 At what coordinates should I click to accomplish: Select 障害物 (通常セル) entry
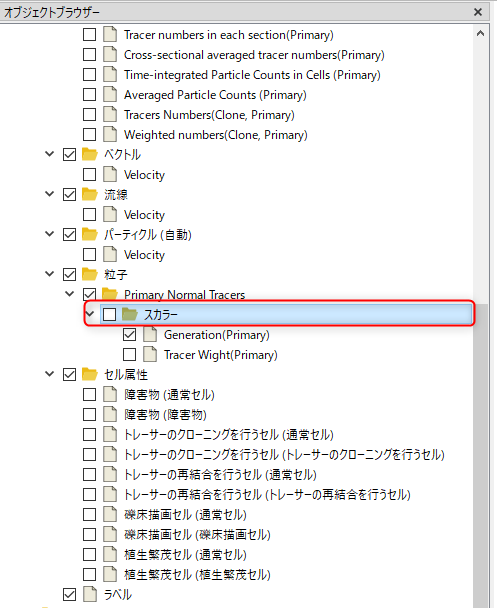169,395
